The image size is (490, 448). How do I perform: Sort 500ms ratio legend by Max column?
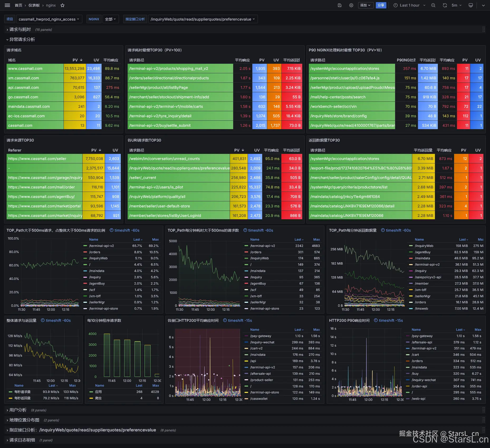tap(155, 240)
